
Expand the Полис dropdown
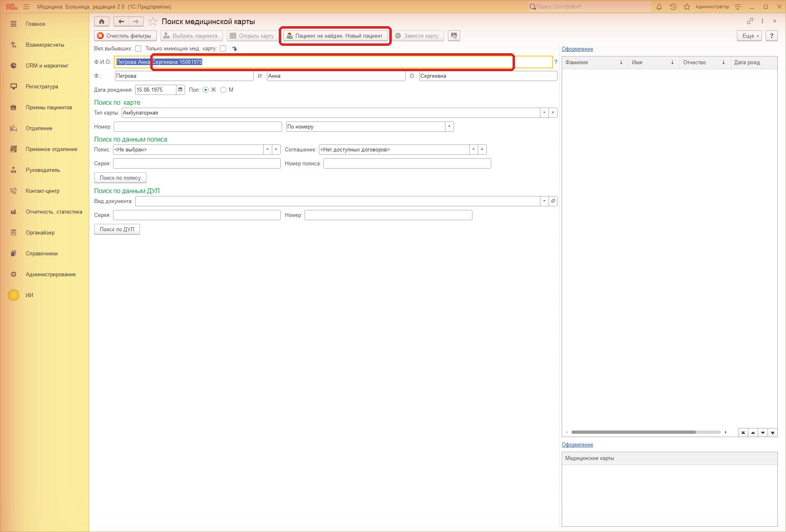point(268,149)
